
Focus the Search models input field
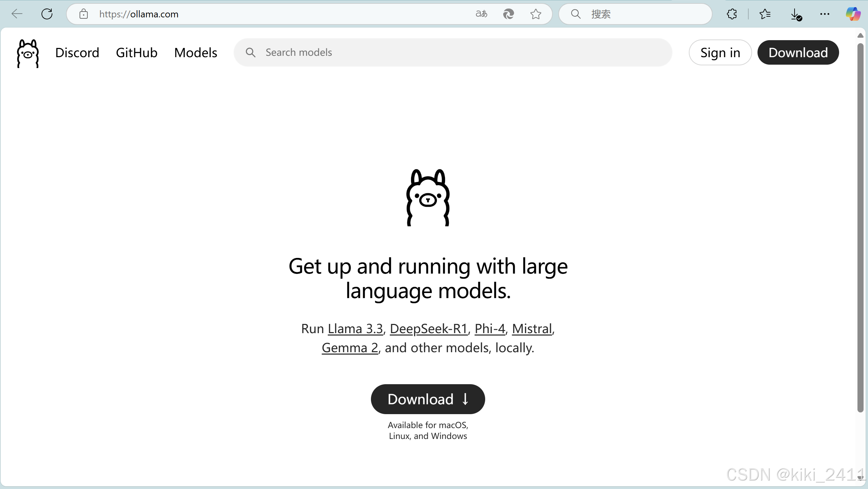452,52
